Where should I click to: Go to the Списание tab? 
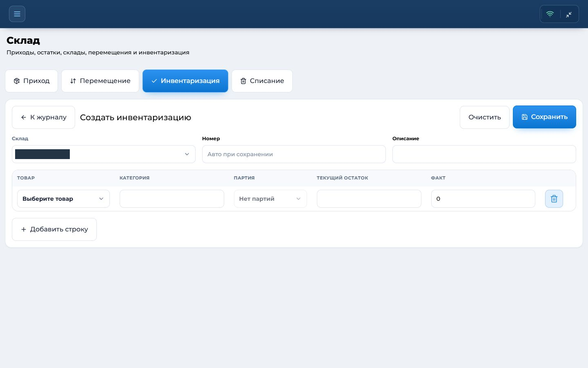pos(262,81)
